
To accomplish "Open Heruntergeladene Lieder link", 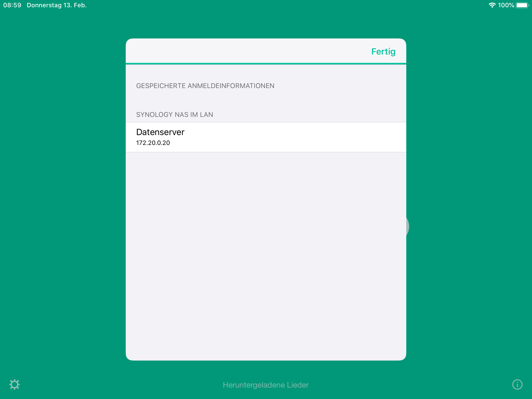I will (x=266, y=385).
